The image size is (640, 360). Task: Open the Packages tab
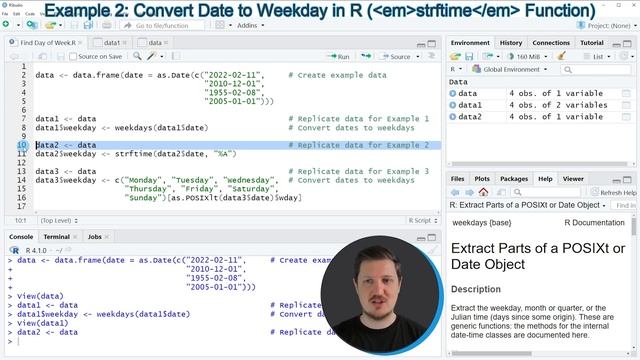coord(514,179)
